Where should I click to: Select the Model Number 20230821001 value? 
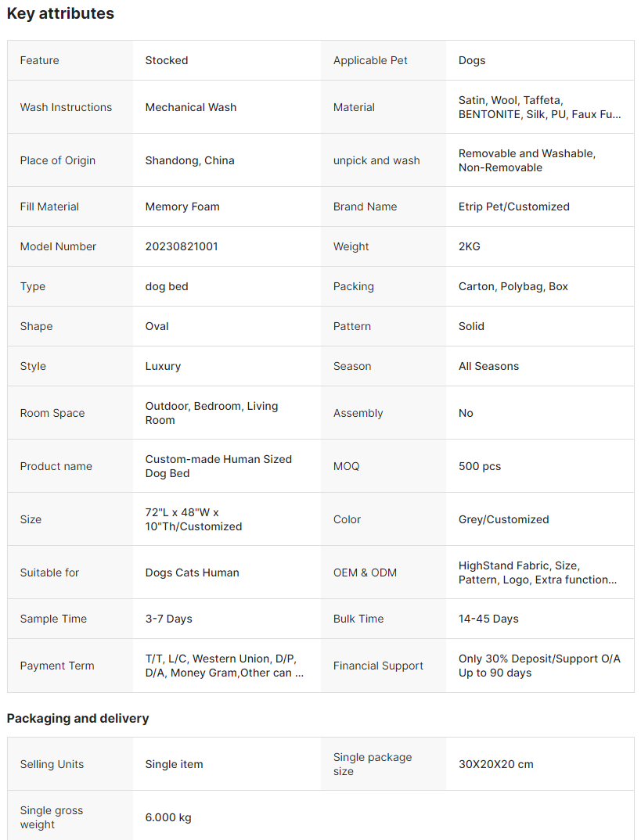pyautogui.click(x=182, y=246)
